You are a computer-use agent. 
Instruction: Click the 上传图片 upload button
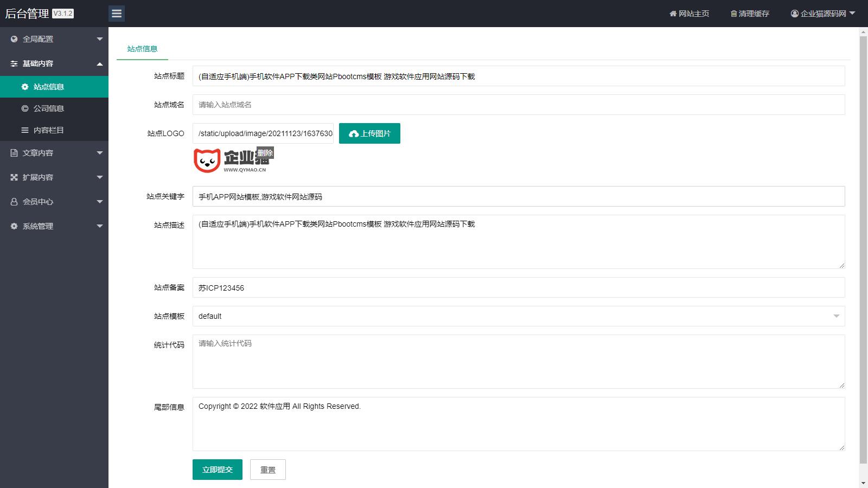tap(369, 133)
